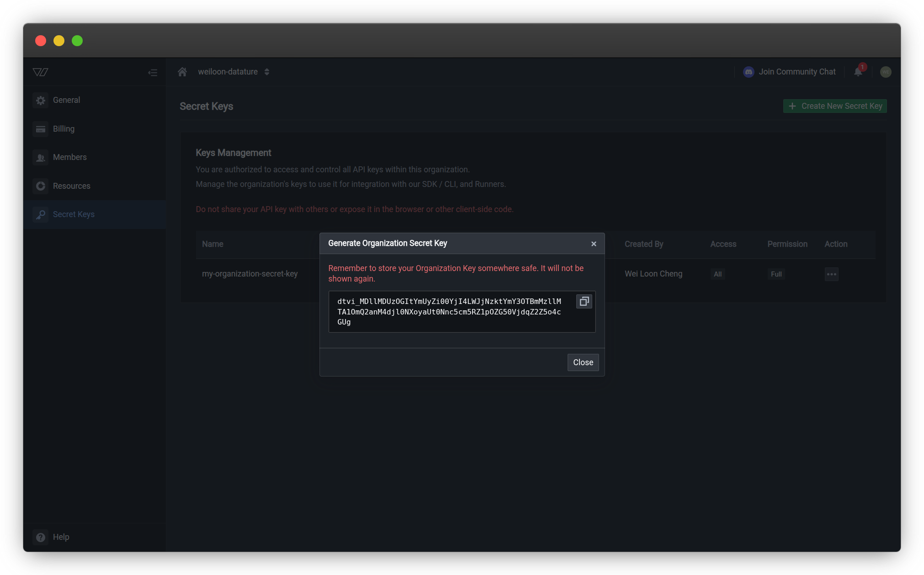Copy the generated secret key
Viewport: 924px width, 575px height.
click(x=584, y=301)
